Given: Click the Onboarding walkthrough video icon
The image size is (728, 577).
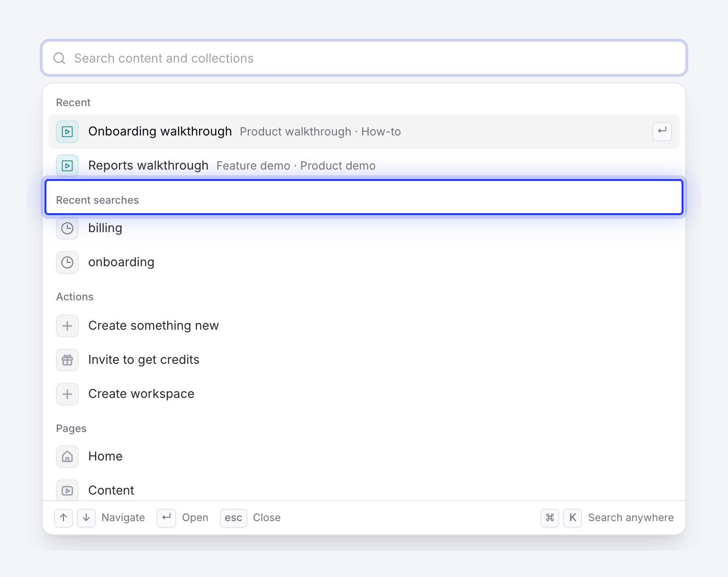Looking at the screenshot, I should click(67, 132).
